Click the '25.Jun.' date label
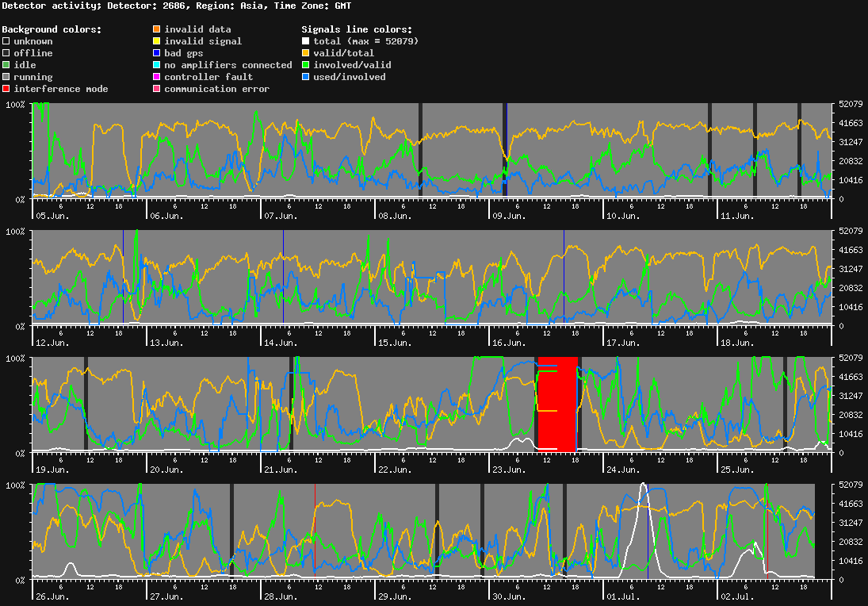Viewport: 868px width, 606px height. point(737,470)
